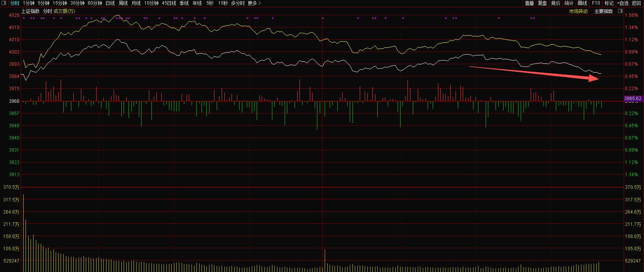Click 返回 to go back

pos(636,3)
